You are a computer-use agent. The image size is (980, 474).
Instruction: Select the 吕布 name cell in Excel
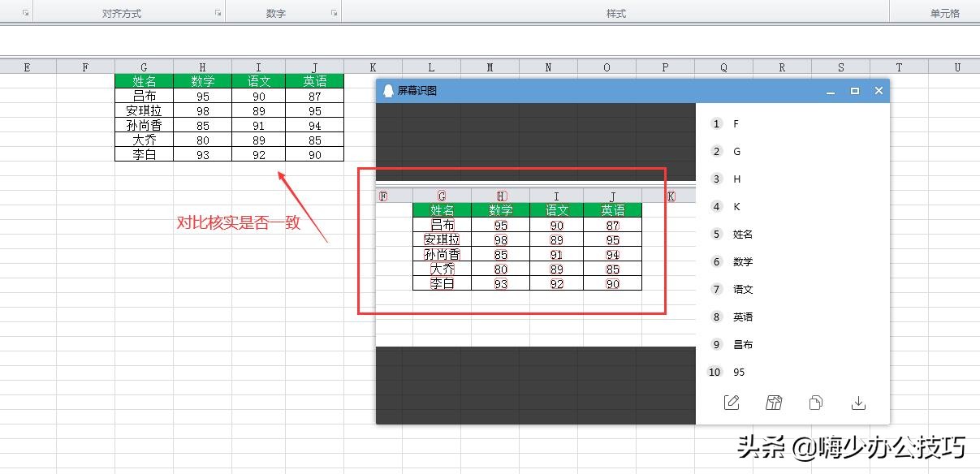pos(144,96)
